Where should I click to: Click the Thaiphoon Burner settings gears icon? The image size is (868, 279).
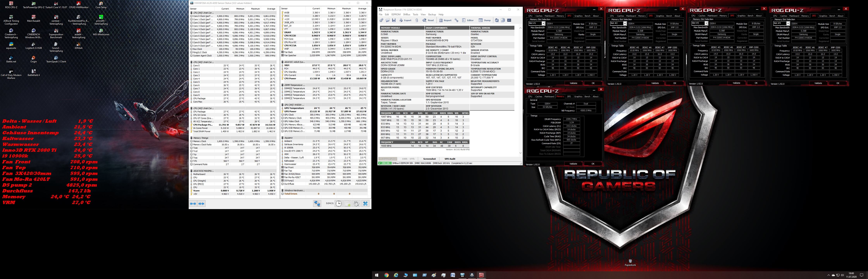pos(381,20)
